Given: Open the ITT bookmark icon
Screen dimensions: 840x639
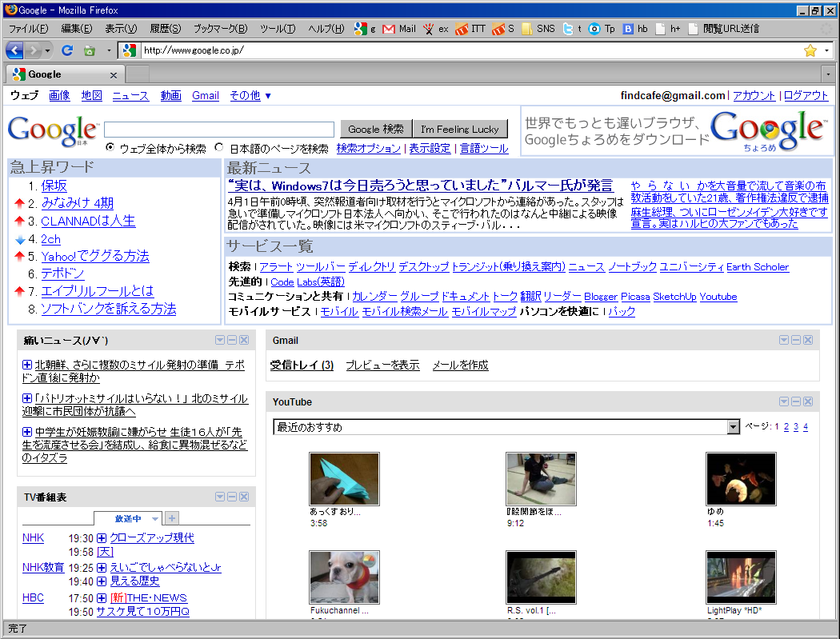Looking at the screenshot, I should pyautogui.click(x=470, y=29).
